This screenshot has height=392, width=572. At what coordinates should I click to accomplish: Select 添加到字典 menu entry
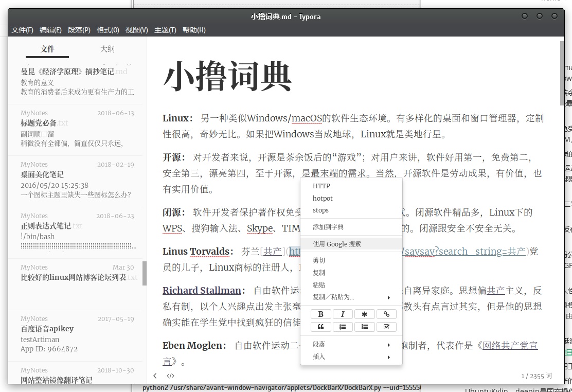coord(351,227)
